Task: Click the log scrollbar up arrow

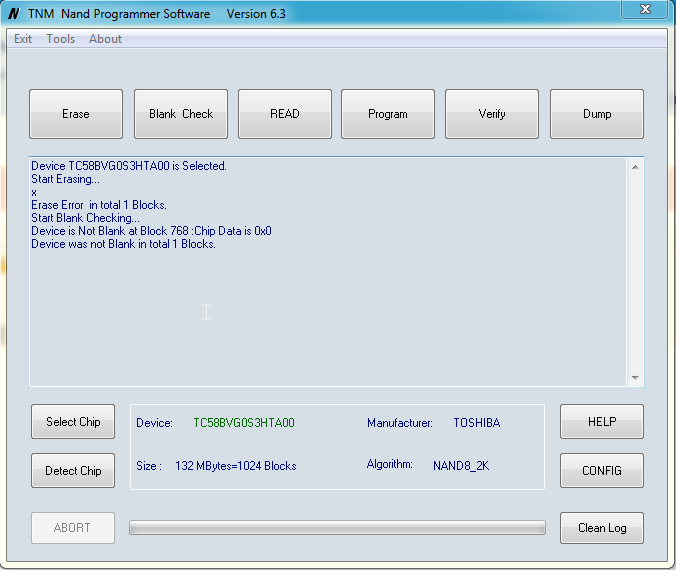Action: click(x=635, y=167)
